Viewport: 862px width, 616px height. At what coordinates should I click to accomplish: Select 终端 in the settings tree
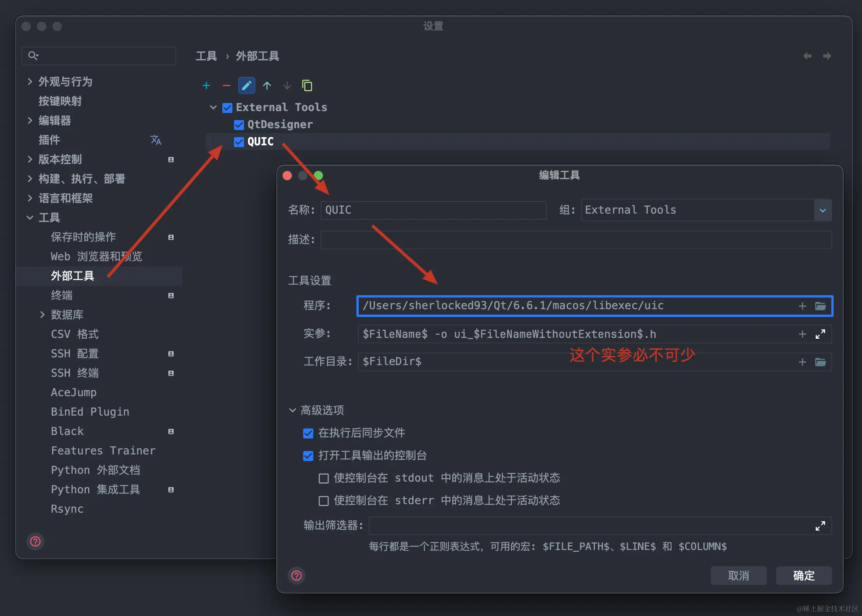click(x=62, y=295)
